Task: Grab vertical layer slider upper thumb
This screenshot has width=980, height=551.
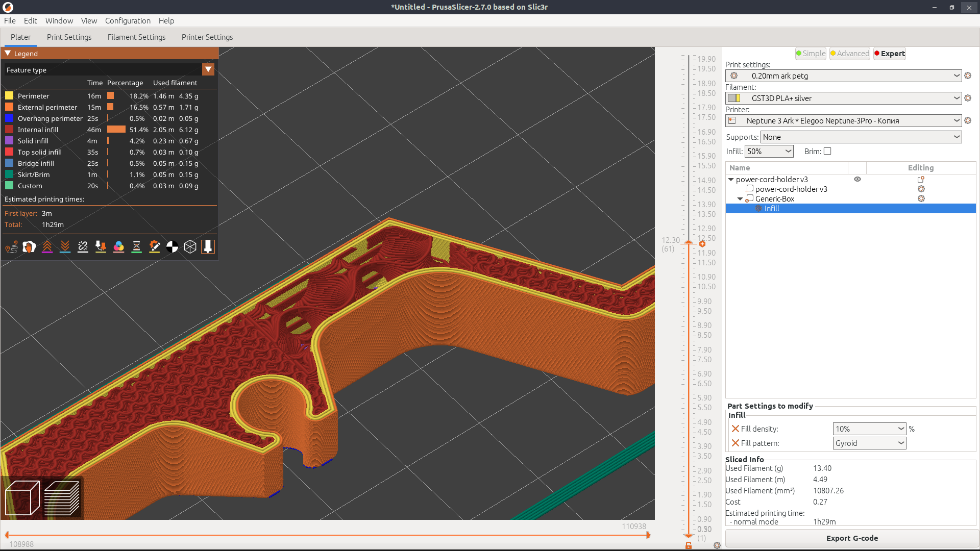Action: point(689,243)
